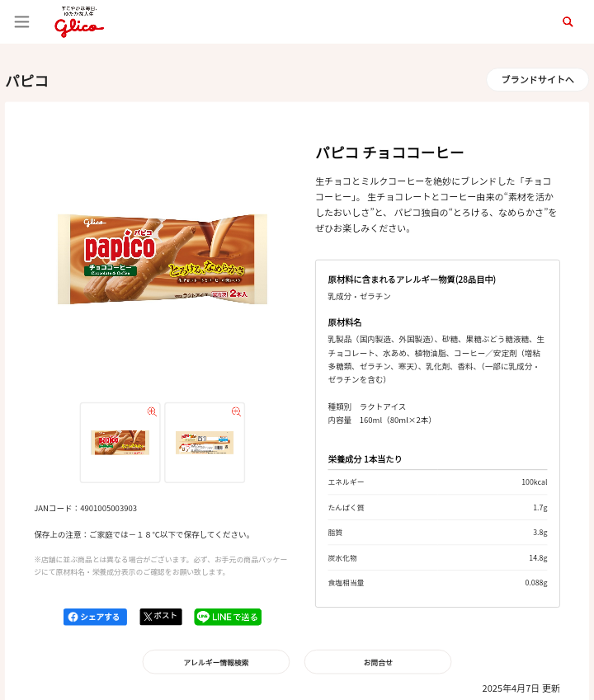Click the Glico logo
Screen dimensions: 594x700
pos(79,22)
